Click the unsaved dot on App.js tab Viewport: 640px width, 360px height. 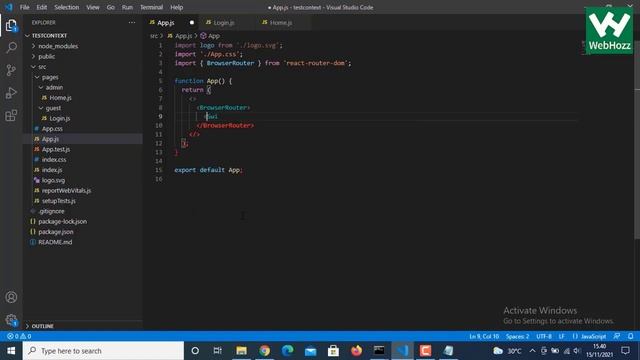click(x=192, y=22)
